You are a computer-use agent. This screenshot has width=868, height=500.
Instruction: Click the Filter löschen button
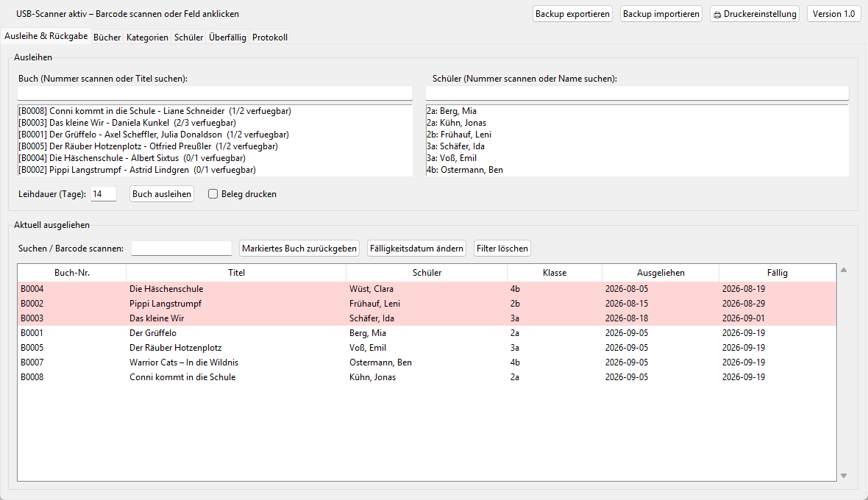click(x=502, y=249)
